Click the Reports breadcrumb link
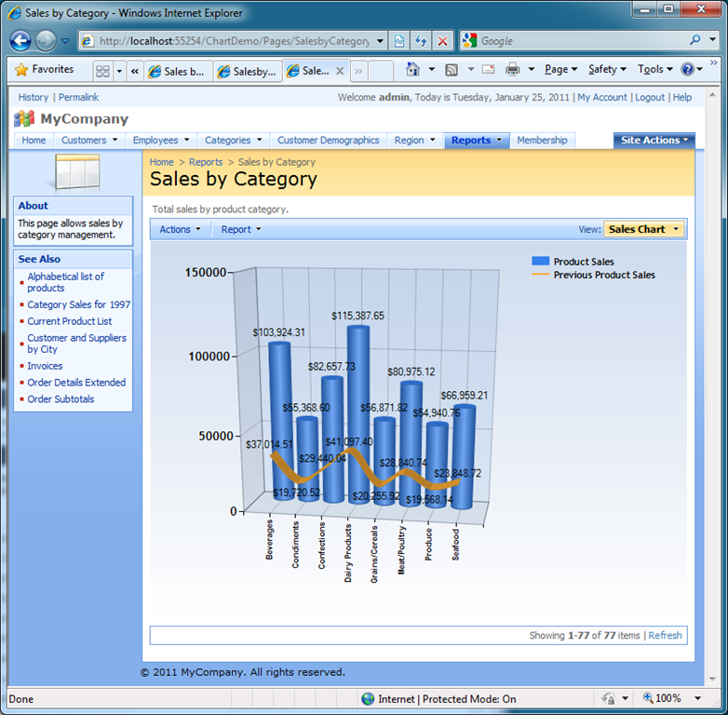 [206, 162]
